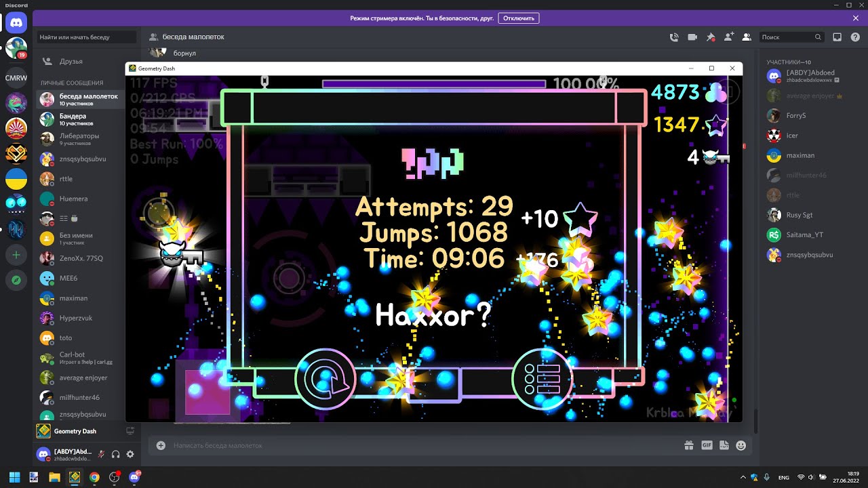This screenshot has height=488, width=868.
Task: Open the emoji picker
Action: pyautogui.click(x=741, y=445)
